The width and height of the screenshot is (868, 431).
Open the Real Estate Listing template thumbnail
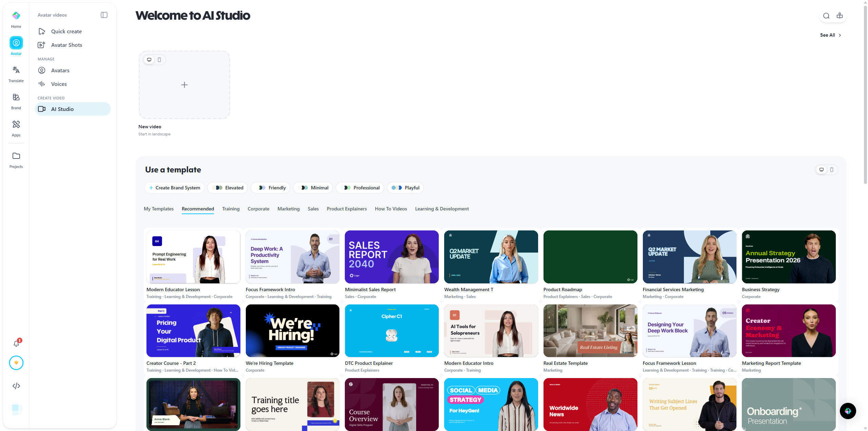click(590, 331)
